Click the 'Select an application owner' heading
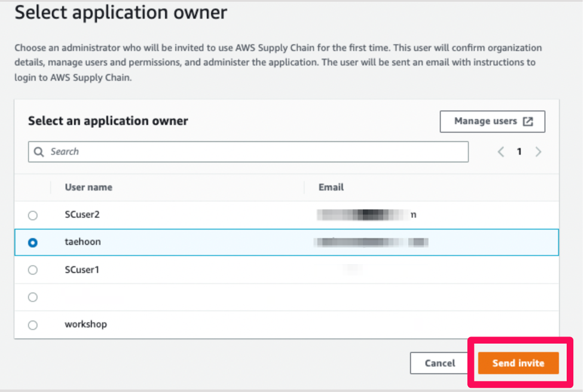 point(108,121)
